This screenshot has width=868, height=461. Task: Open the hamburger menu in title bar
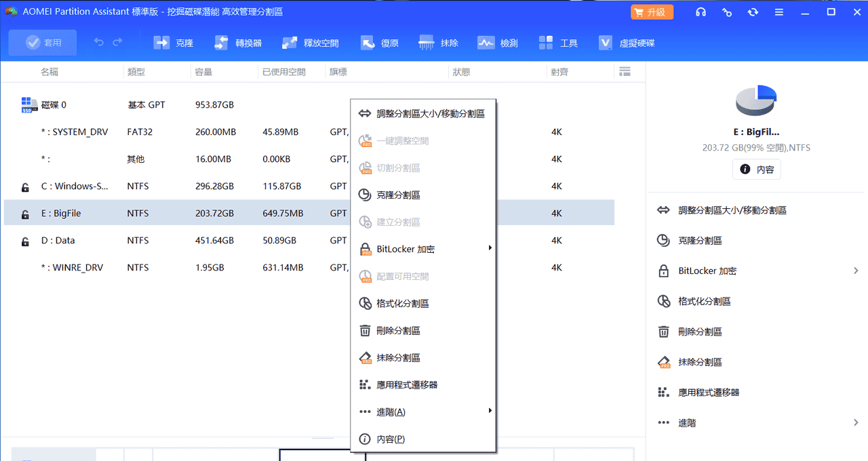click(x=779, y=12)
